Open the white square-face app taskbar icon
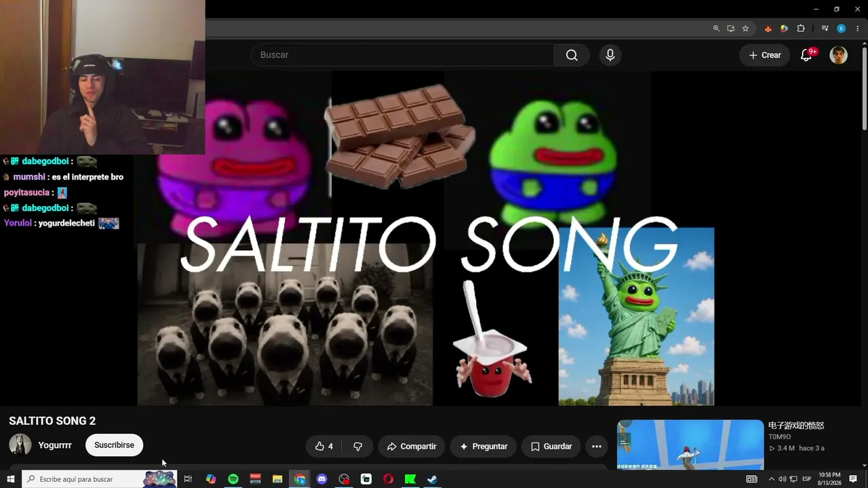The height and width of the screenshot is (488, 868). [366, 479]
